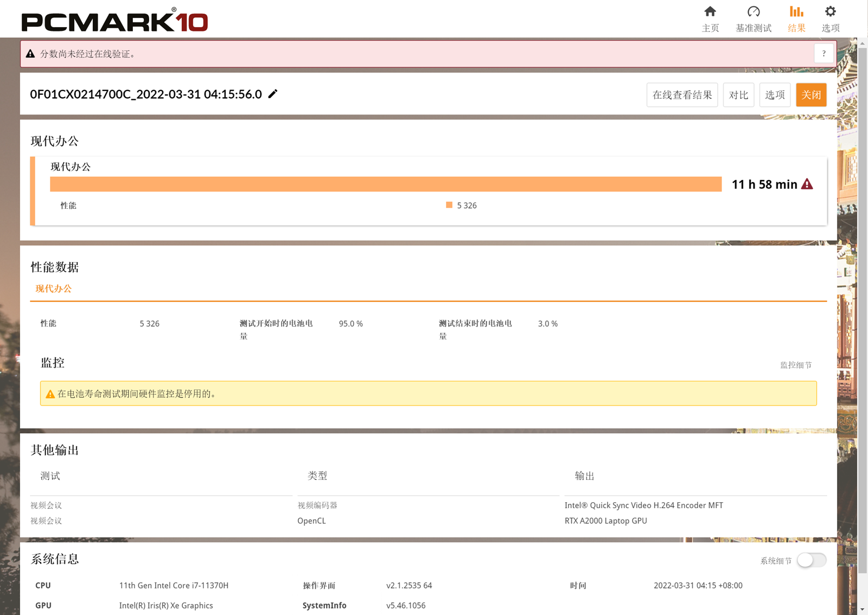Toggle the 系统细节 system details switch

811,560
